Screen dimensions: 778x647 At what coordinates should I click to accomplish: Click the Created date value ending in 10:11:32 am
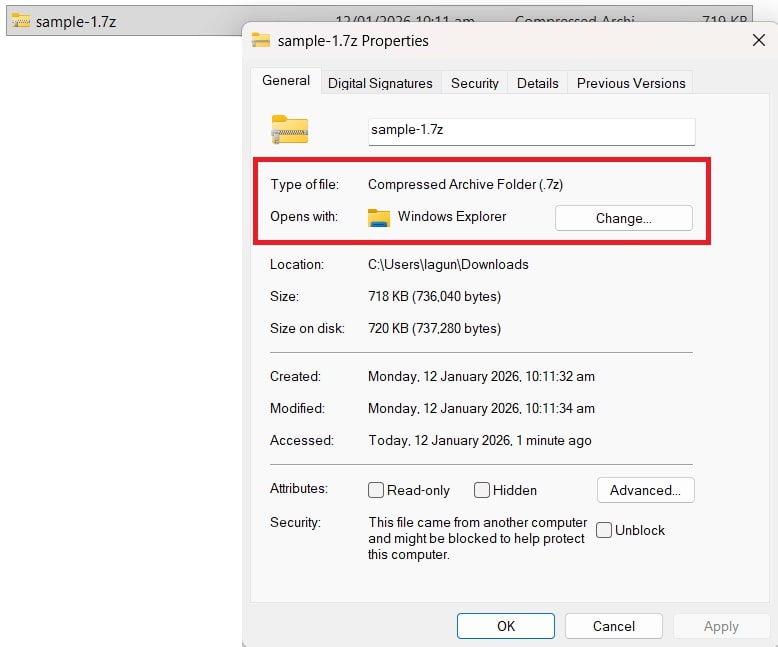pos(481,377)
